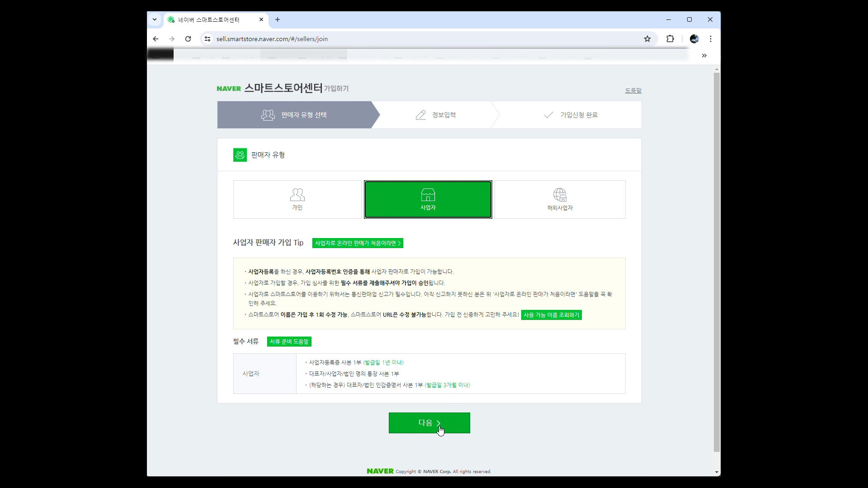Open the tab search dropdown arrow

point(155,19)
